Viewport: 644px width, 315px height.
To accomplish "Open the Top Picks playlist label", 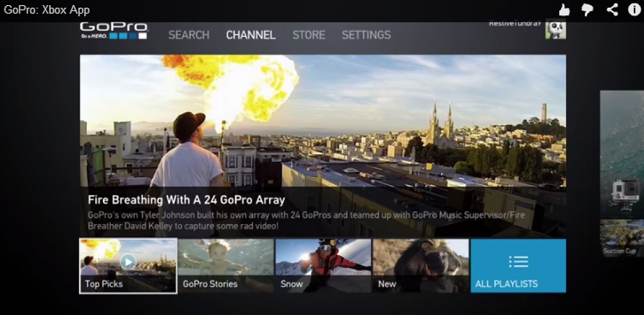I will click(104, 284).
